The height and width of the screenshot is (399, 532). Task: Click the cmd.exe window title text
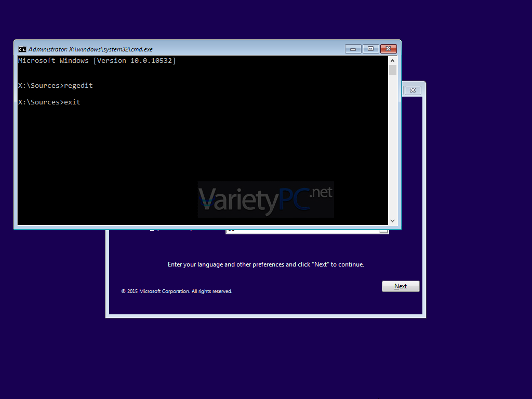[x=90, y=49]
